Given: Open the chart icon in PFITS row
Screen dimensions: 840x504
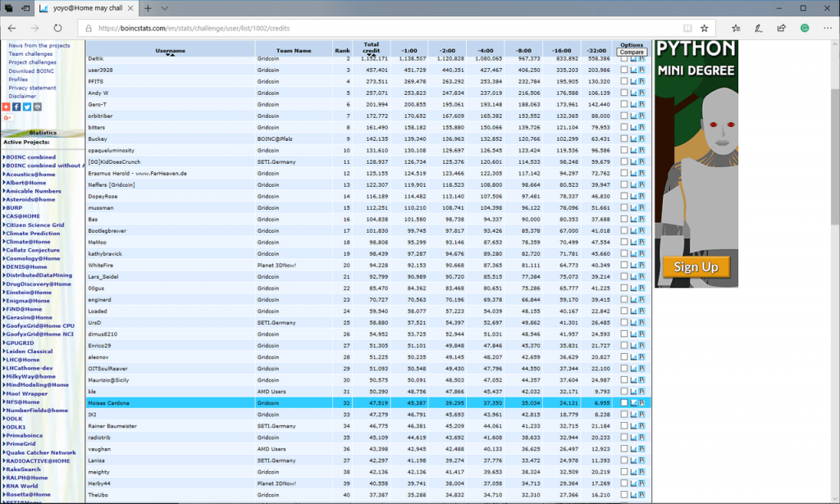Looking at the screenshot, I should pyautogui.click(x=634, y=81).
